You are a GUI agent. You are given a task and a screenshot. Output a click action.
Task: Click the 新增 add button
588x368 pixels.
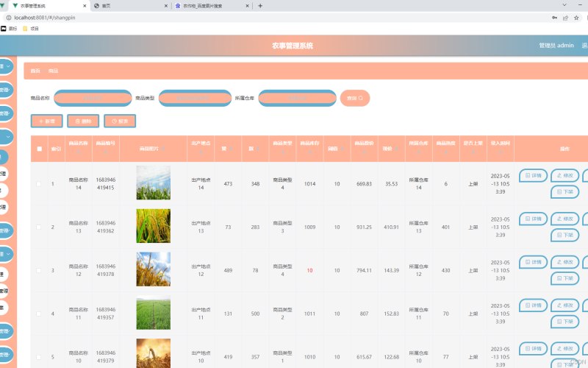coord(47,121)
